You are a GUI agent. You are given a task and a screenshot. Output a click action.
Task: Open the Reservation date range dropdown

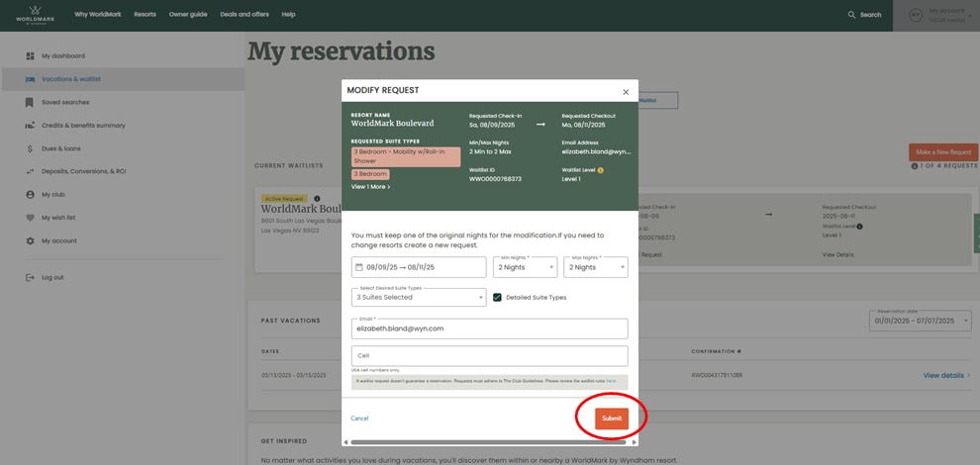920,321
